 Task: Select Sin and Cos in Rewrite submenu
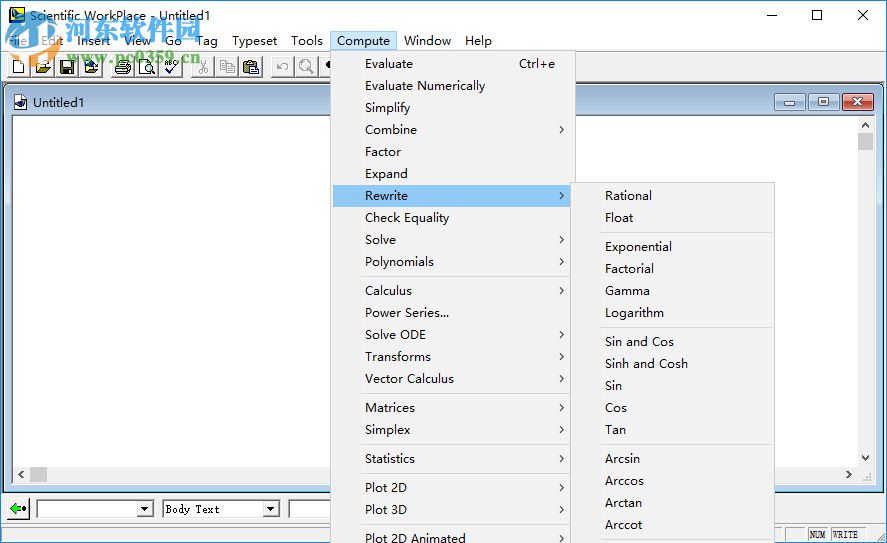pos(639,342)
